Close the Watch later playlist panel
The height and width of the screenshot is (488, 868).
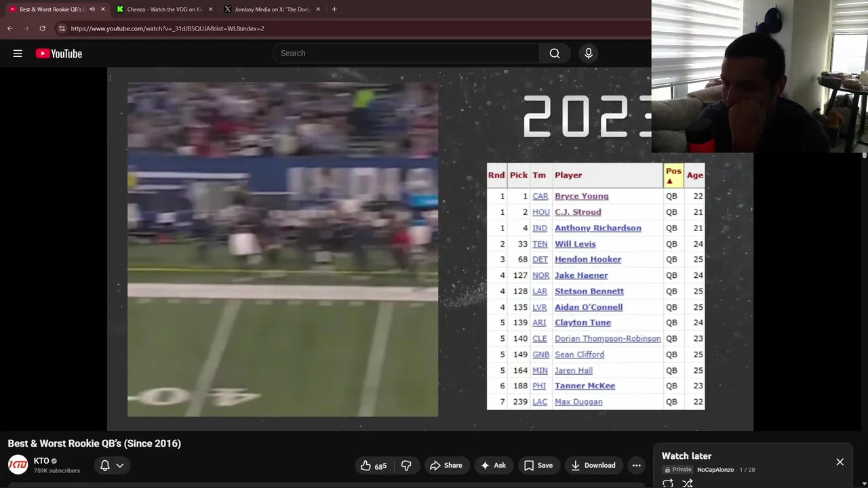coord(840,462)
